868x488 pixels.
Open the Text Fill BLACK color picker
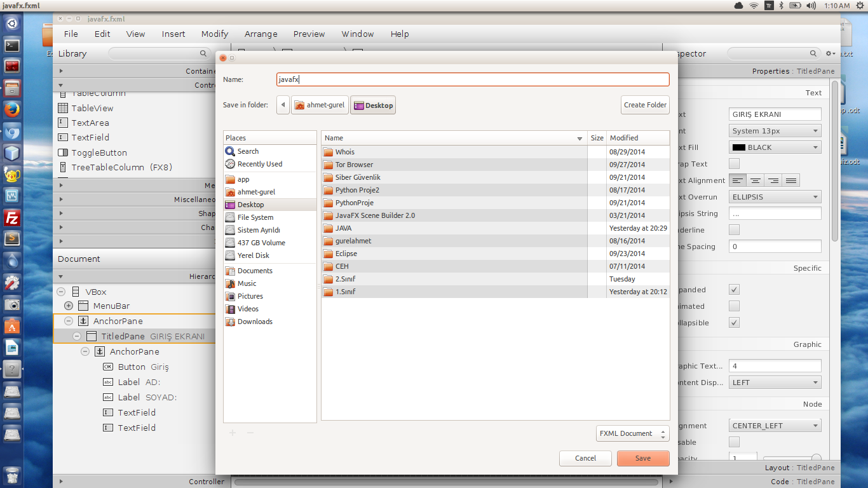pos(775,147)
